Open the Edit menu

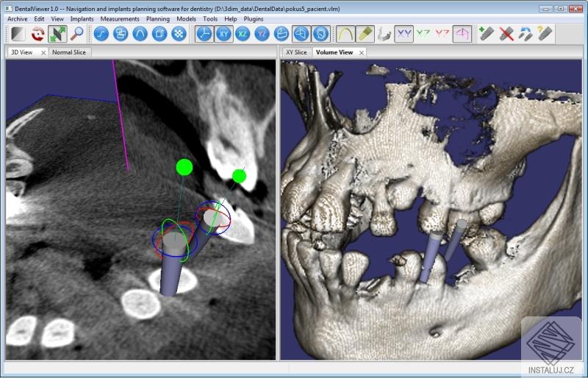(x=39, y=19)
